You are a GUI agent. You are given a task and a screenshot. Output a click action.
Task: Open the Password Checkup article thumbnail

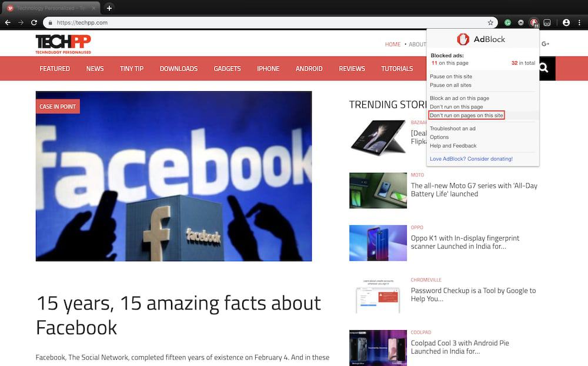coord(378,295)
